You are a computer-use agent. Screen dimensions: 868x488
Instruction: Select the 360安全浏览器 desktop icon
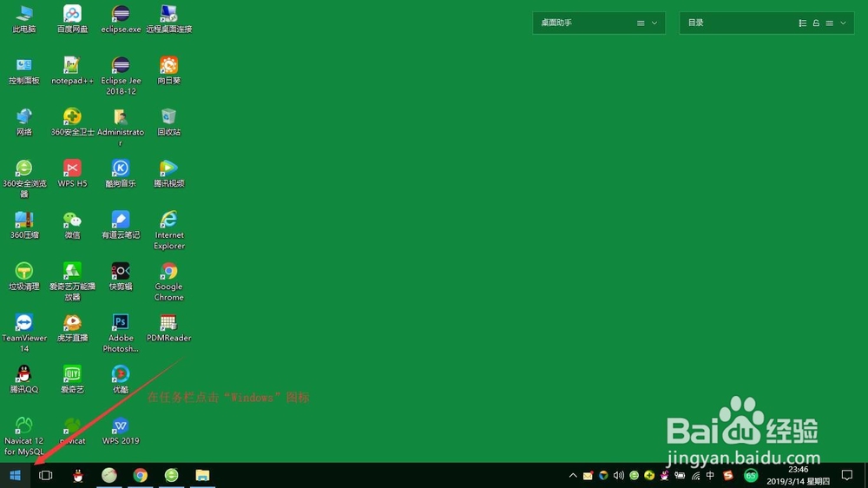23,179
